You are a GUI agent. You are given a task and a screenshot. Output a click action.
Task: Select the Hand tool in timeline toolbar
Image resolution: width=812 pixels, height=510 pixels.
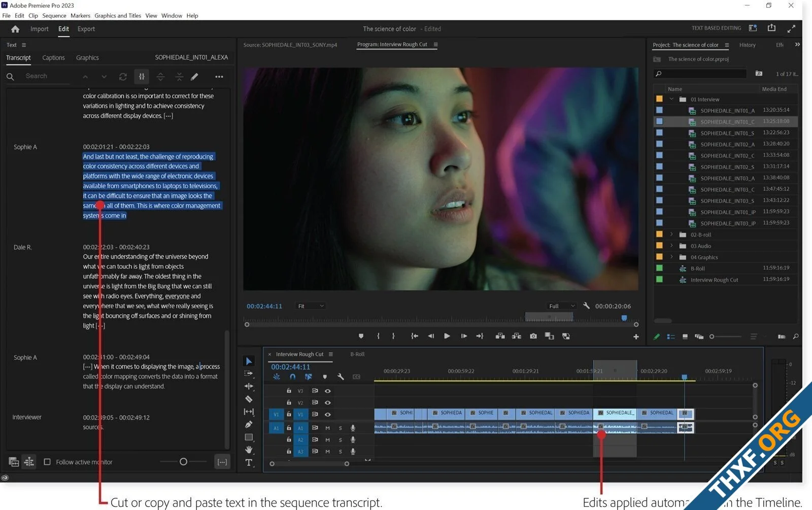coord(249,449)
